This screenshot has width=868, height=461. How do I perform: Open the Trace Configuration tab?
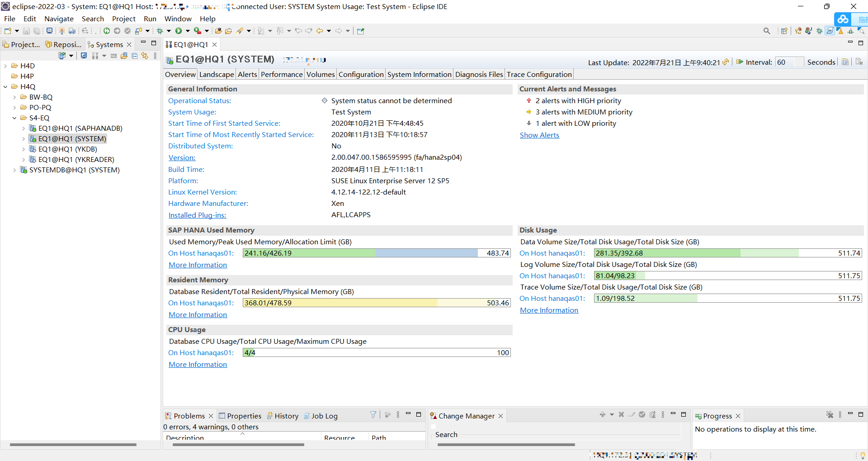click(539, 75)
